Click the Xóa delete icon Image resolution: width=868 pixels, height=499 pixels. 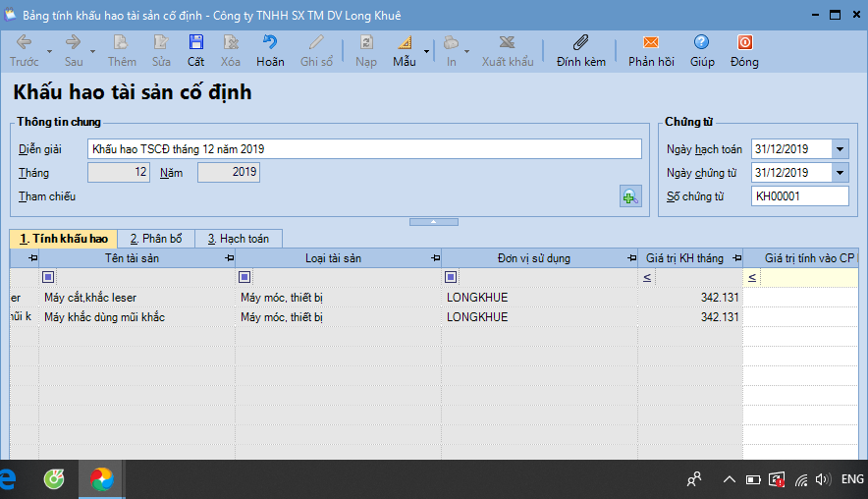point(231,42)
